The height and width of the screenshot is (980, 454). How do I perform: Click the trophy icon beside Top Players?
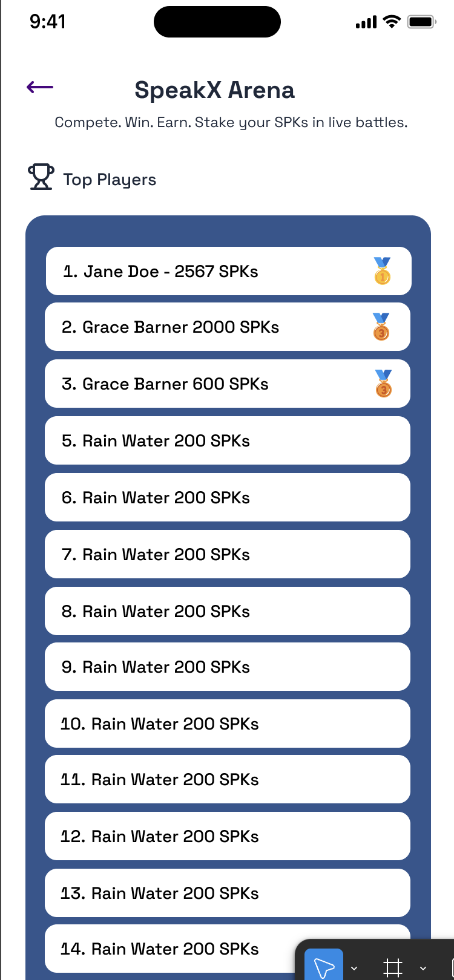click(41, 177)
